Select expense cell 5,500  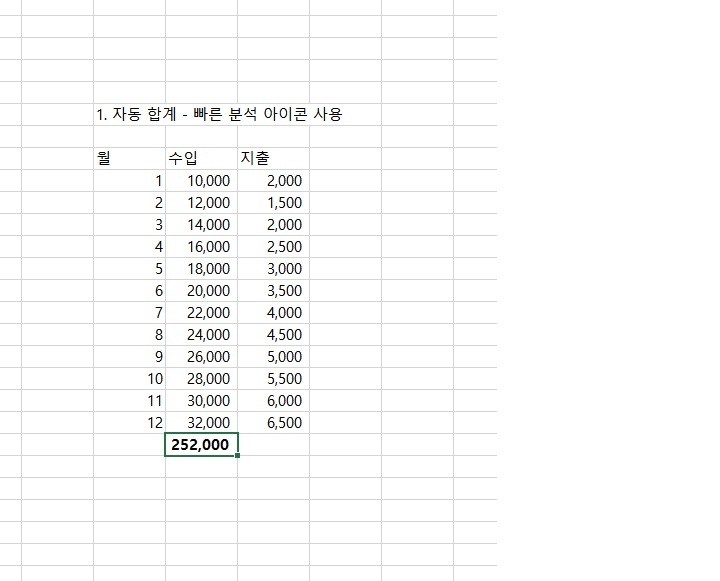tap(273, 379)
